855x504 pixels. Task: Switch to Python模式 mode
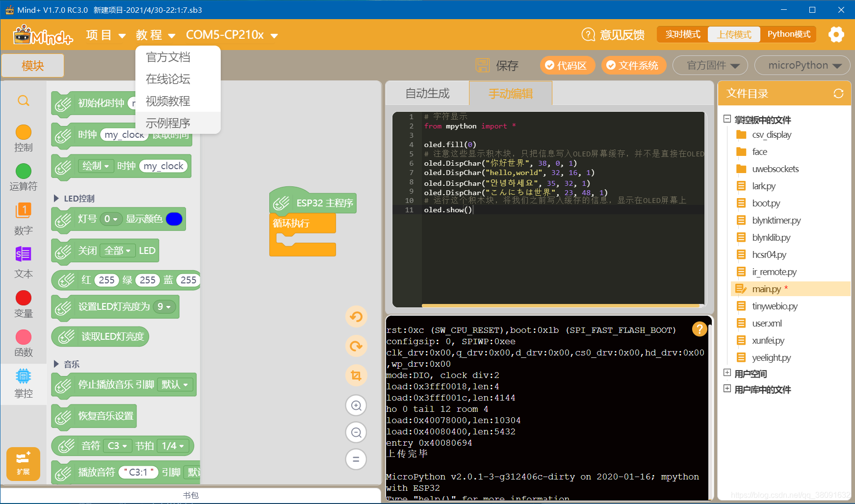tap(788, 34)
